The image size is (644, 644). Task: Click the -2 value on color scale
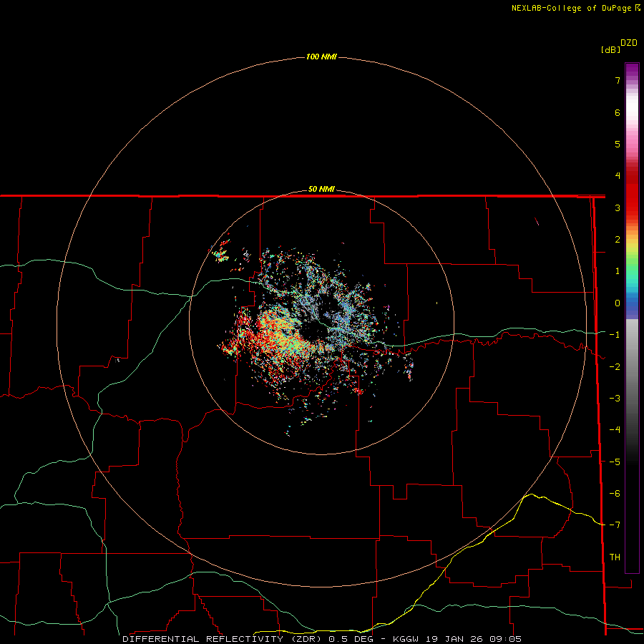615,367
